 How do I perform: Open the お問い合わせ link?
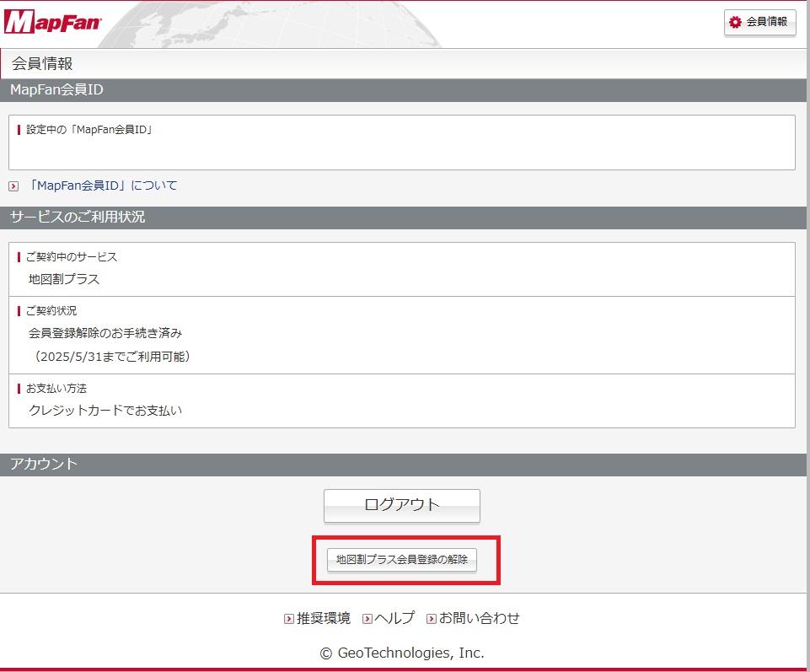(x=479, y=618)
